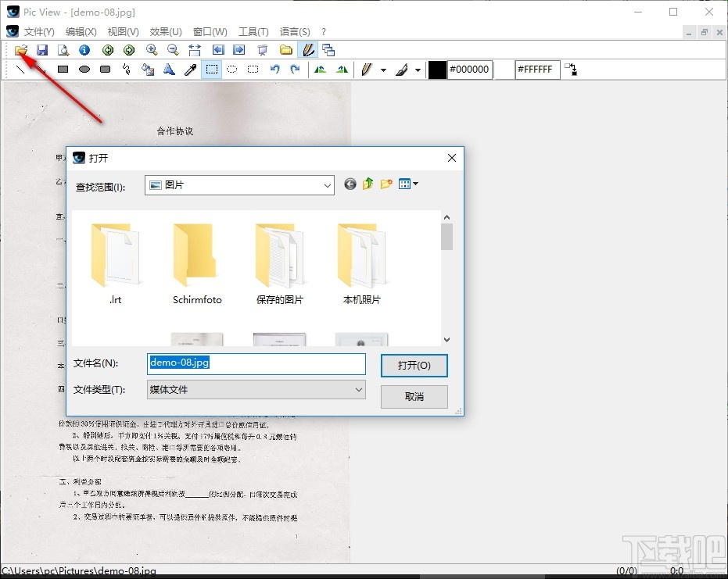
Task: Click the Save icon in the toolbar
Action: [x=42, y=49]
